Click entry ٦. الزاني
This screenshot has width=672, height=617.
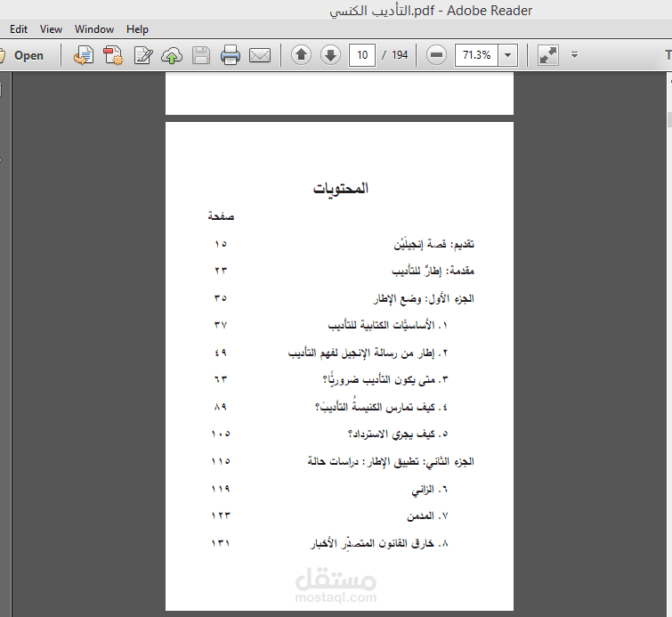click(430, 489)
